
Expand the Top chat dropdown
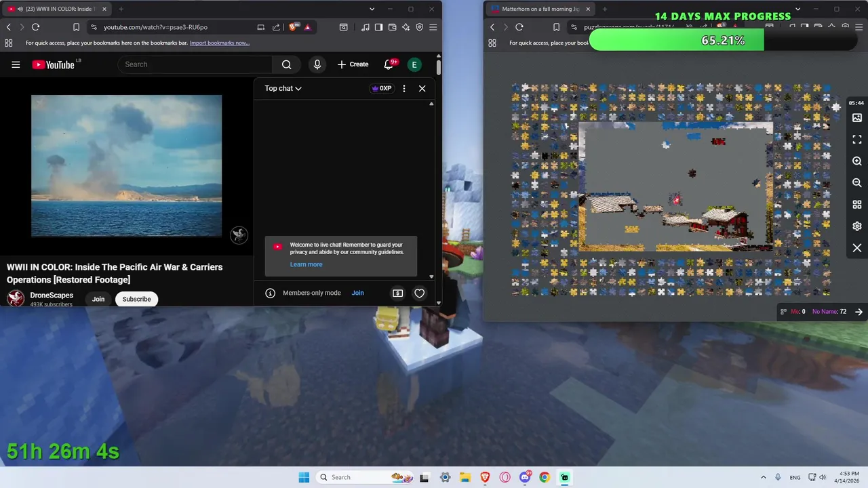(x=283, y=88)
